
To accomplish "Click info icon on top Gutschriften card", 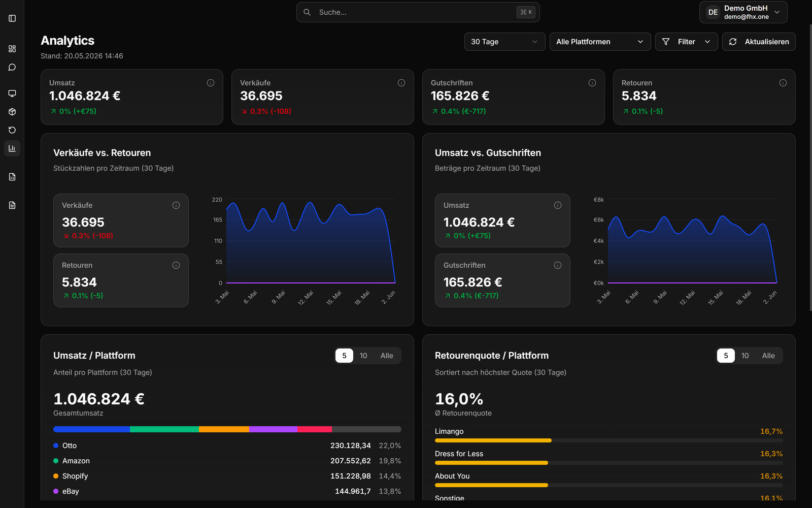I will tap(592, 83).
